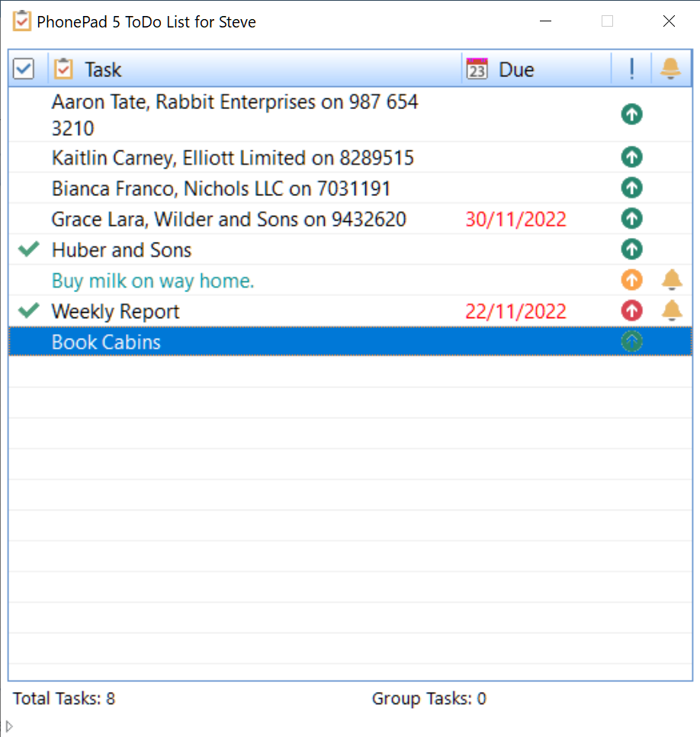Click the 30/11/2022 due date
Viewport: 700px width, 737px height.
point(515,220)
